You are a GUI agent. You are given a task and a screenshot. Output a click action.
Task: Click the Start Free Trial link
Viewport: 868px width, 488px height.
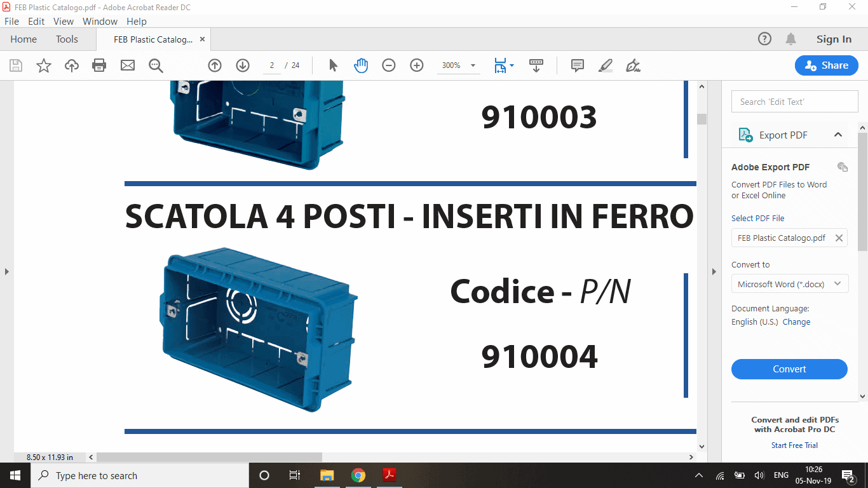point(794,445)
